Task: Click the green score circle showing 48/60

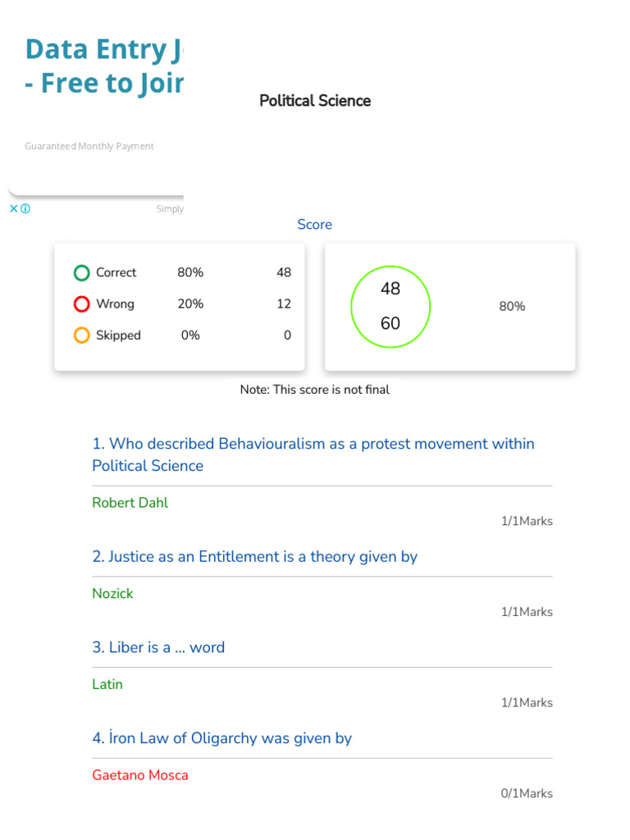Action: coord(390,306)
